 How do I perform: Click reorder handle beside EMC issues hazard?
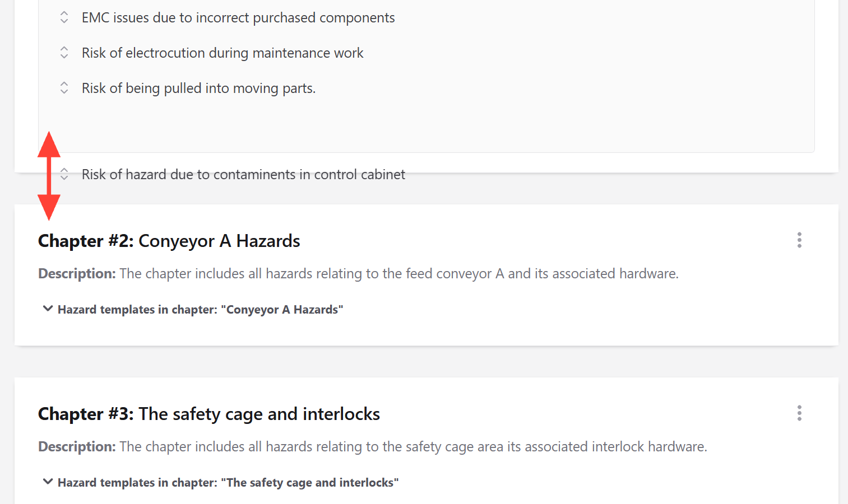pos(64,17)
